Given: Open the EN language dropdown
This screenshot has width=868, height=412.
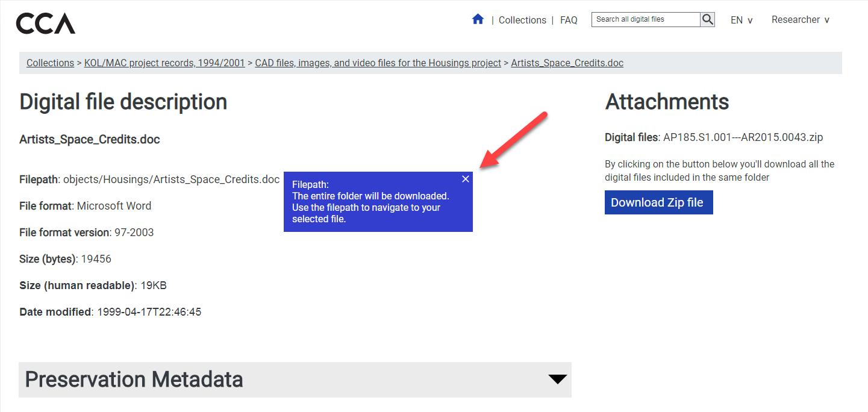Looking at the screenshot, I should click(x=742, y=20).
